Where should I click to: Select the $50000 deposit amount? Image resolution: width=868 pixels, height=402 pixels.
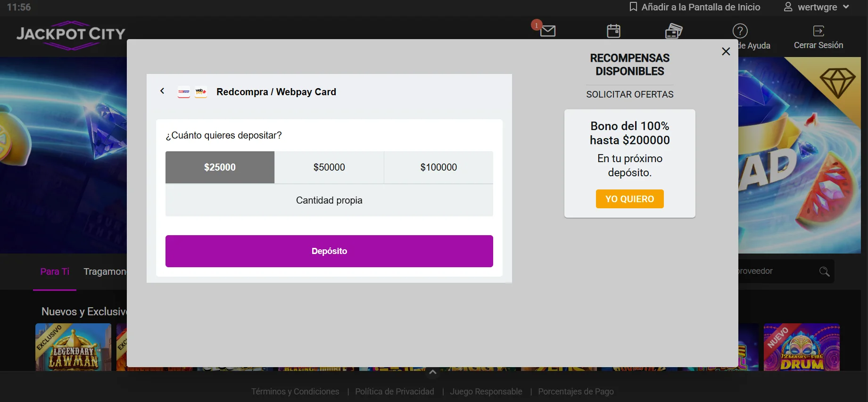click(329, 167)
